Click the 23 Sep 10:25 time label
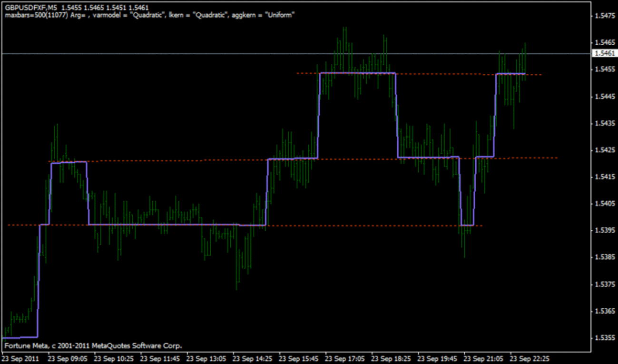The width and height of the screenshot is (618, 364). coord(114,358)
